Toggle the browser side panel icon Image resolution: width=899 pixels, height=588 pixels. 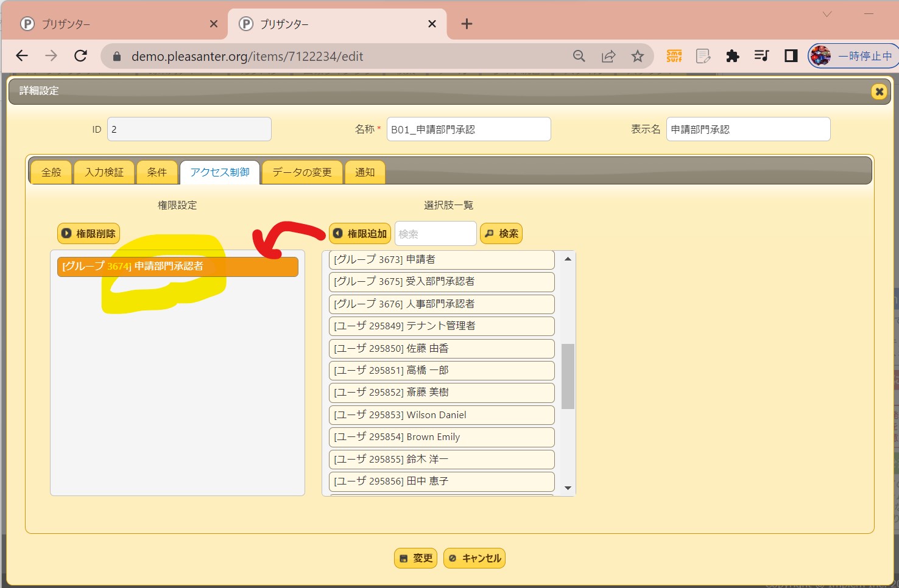coord(791,56)
